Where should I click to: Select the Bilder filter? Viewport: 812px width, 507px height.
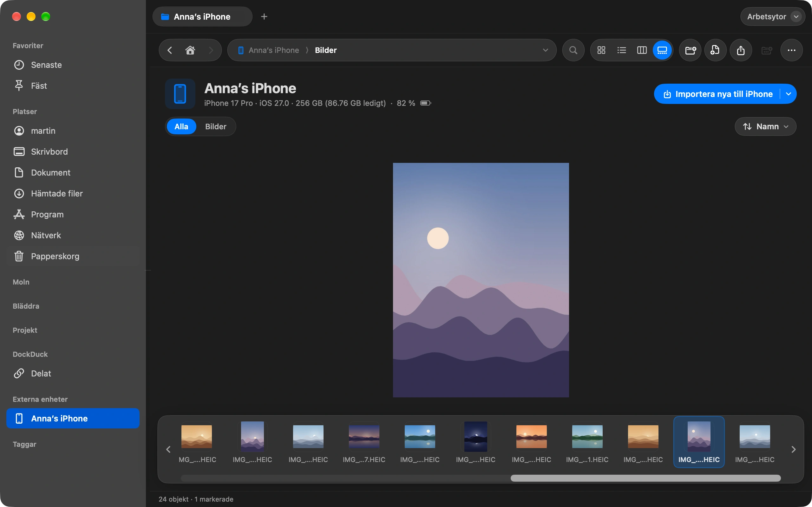(216, 126)
